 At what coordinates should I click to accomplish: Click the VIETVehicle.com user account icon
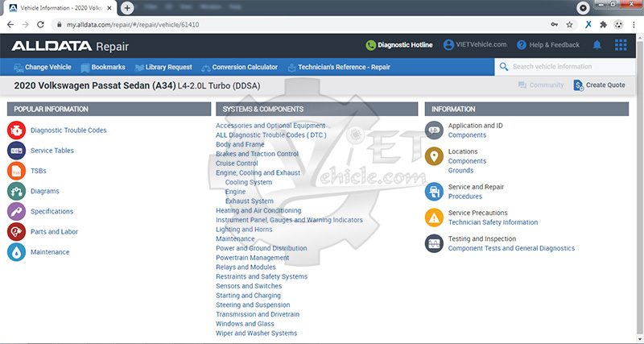click(448, 45)
